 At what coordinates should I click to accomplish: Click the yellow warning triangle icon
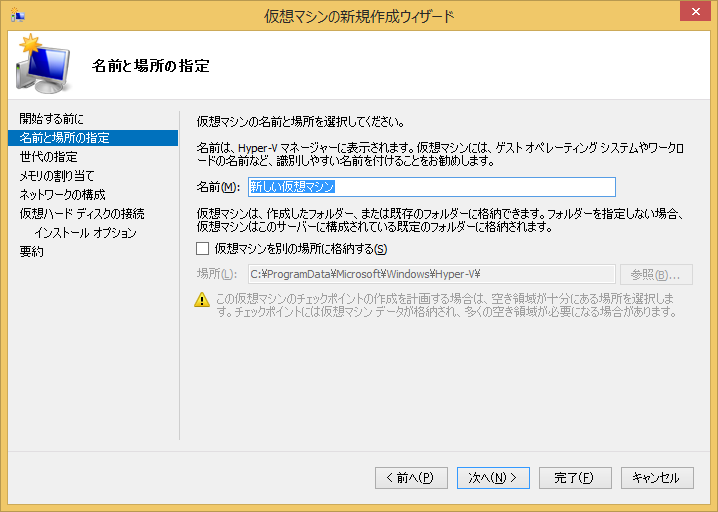(x=203, y=299)
